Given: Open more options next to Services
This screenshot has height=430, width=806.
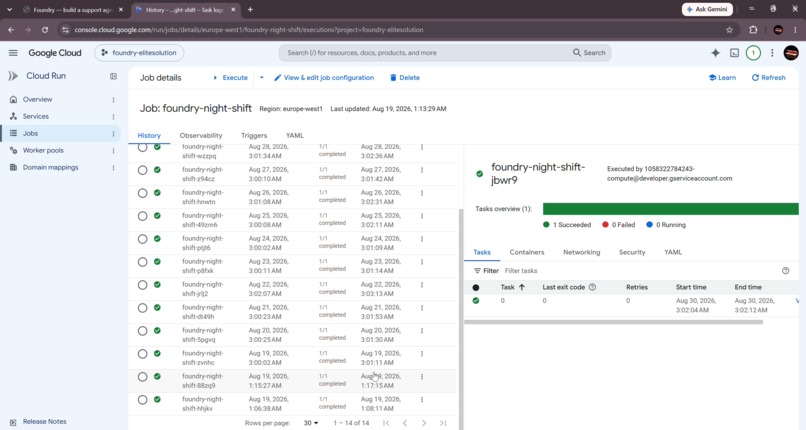Looking at the screenshot, I should pyautogui.click(x=114, y=117).
